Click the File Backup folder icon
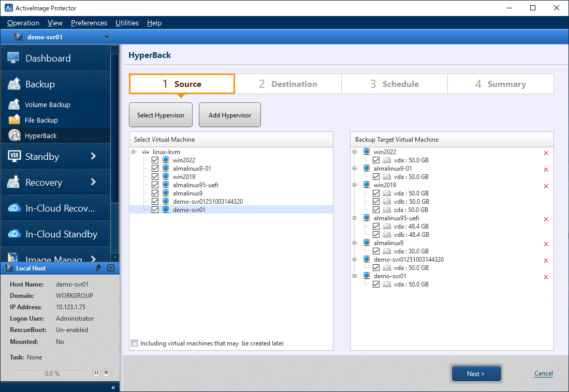The height and width of the screenshot is (392, 569). point(14,120)
